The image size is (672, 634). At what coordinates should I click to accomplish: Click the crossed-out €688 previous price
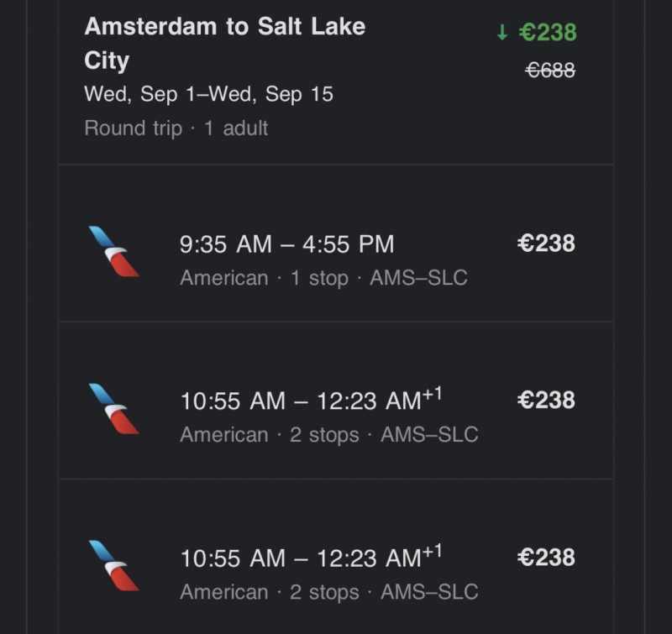click(x=550, y=71)
